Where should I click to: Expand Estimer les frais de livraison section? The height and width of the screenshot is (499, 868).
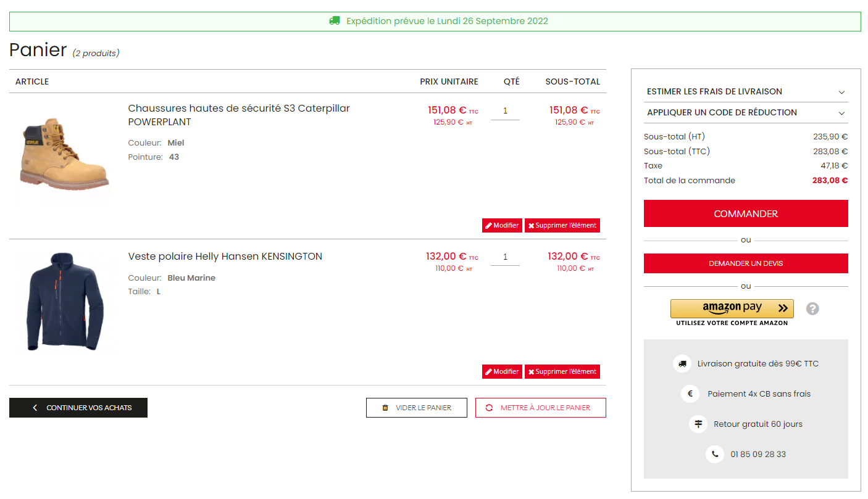(x=746, y=91)
